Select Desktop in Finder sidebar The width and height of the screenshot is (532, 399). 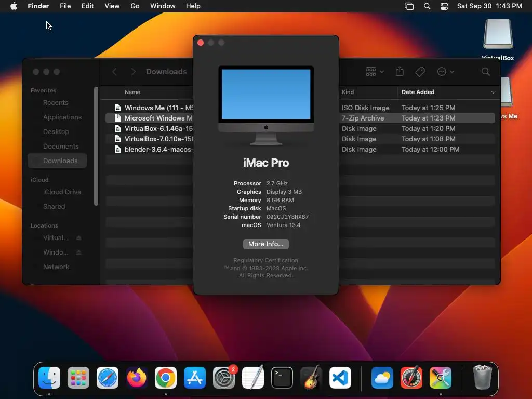point(56,131)
